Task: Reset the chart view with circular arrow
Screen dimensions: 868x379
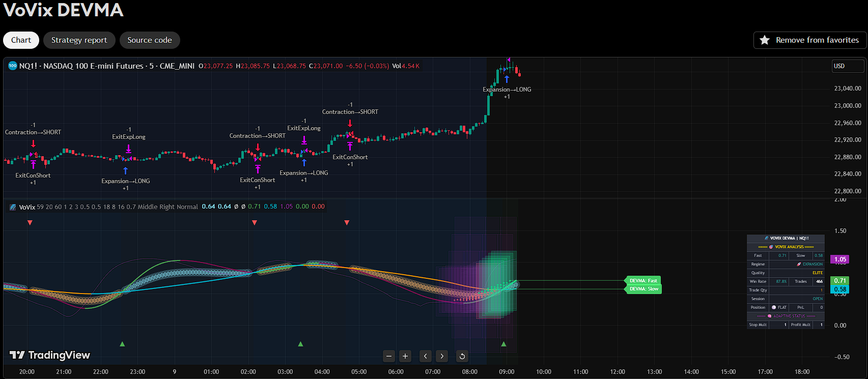Action: pos(462,356)
